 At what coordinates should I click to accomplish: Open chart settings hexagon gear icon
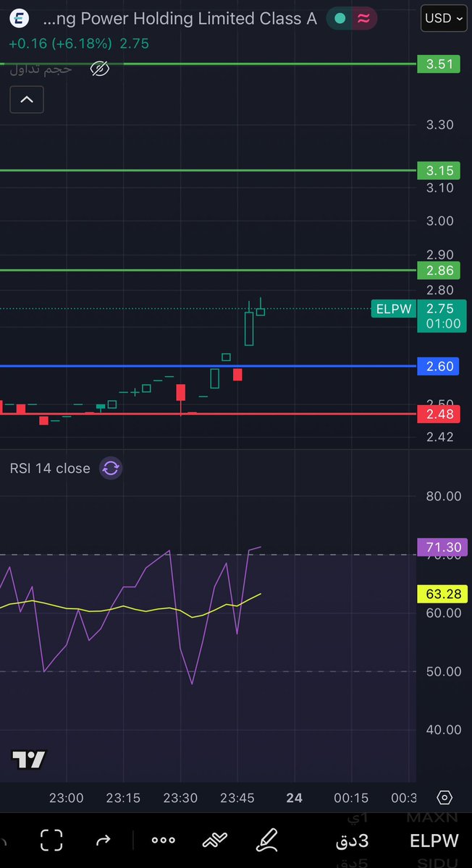tap(445, 798)
